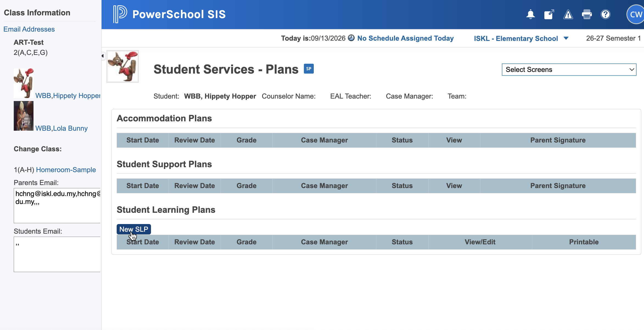Click View header in Student Support Plans
This screenshot has width=644, height=330.
pyautogui.click(x=454, y=186)
